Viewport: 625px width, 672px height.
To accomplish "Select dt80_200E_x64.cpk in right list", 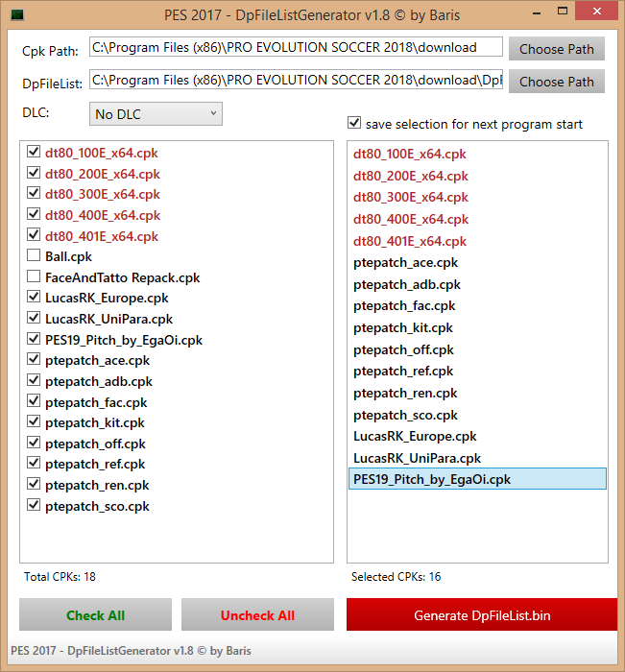I will 477,176.
